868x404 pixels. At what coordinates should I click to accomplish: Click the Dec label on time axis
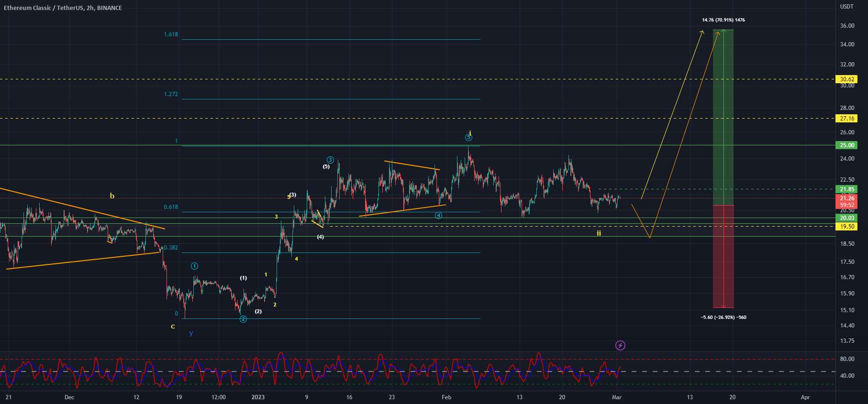click(69, 397)
